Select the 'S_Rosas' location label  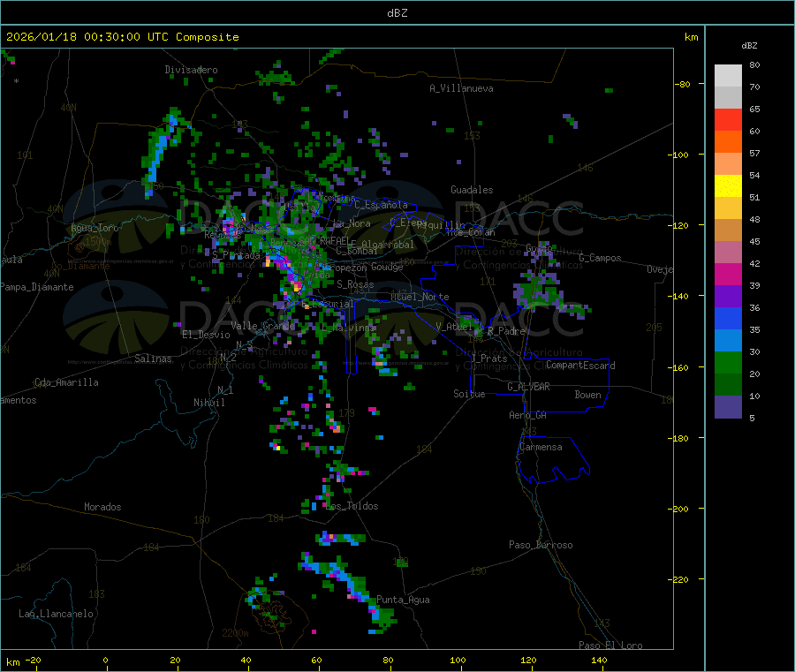pyautogui.click(x=355, y=284)
